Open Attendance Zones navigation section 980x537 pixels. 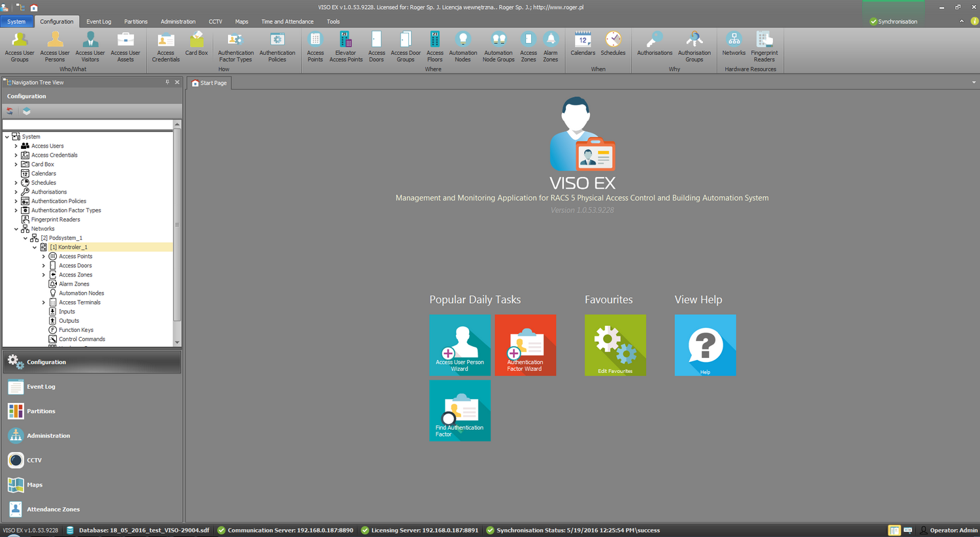(91, 509)
